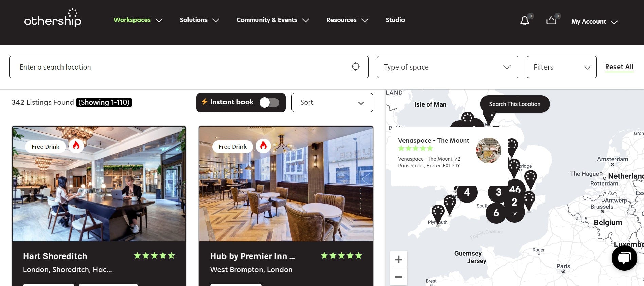
Task: Click Search This Location button
Action: point(515,104)
